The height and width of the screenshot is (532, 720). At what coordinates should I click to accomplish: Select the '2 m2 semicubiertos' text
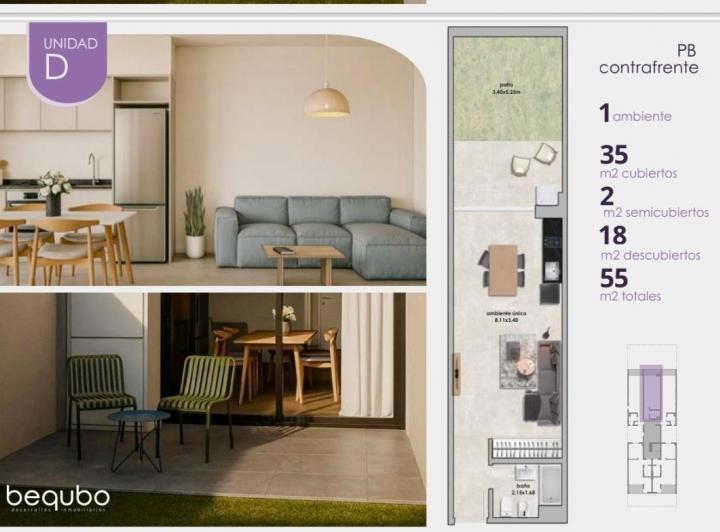654,203
